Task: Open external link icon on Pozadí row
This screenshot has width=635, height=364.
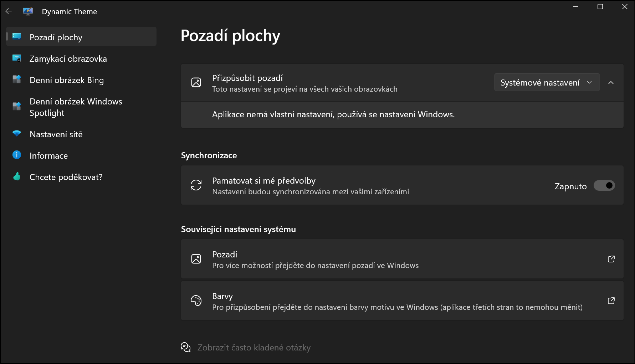Action: [x=611, y=259]
